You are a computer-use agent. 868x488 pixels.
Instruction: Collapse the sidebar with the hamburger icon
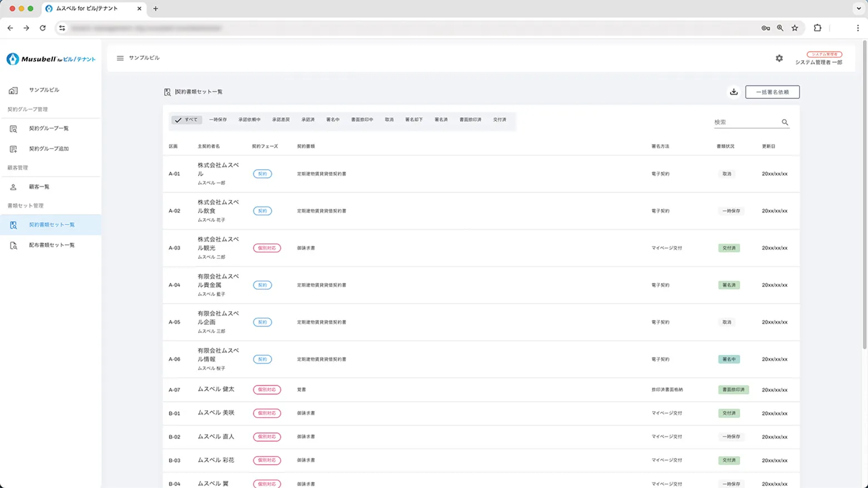(x=120, y=58)
